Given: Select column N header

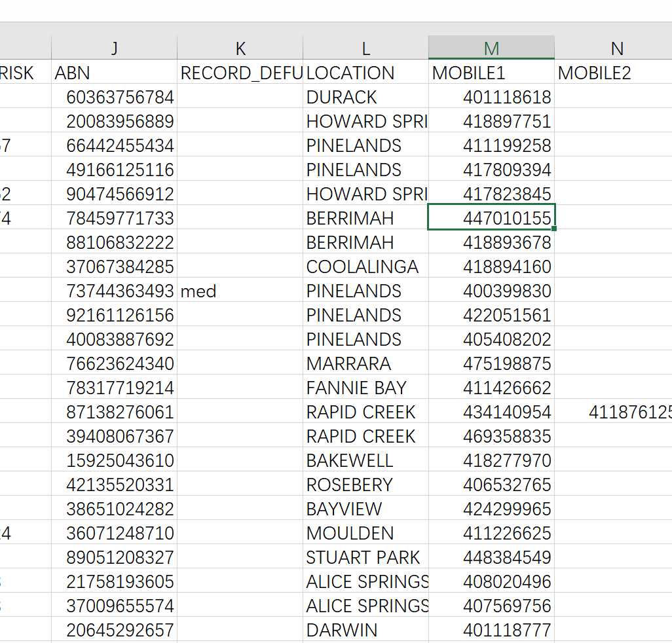Looking at the screenshot, I should (613, 48).
